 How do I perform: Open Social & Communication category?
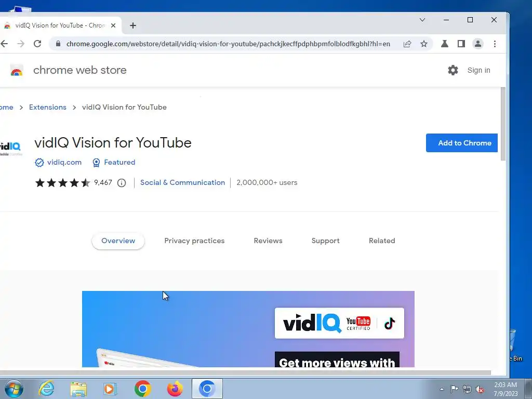[x=182, y=182]
